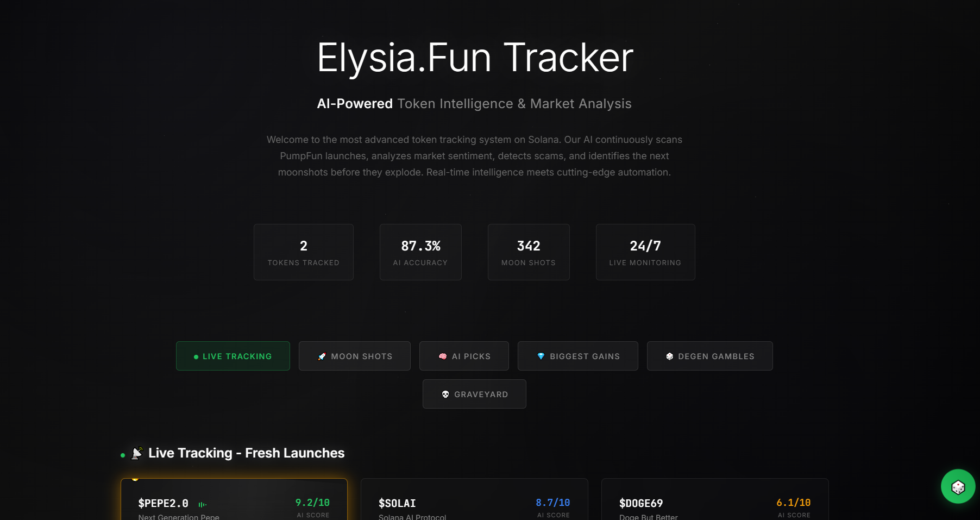Click the skull icon on Graveyard

tap(446, 394)
